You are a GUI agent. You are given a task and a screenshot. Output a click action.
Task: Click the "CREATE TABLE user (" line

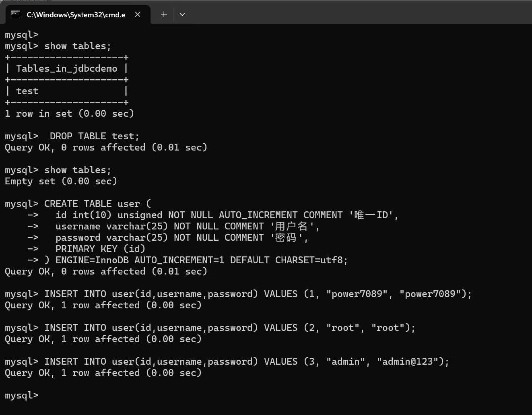pos(97,204)
